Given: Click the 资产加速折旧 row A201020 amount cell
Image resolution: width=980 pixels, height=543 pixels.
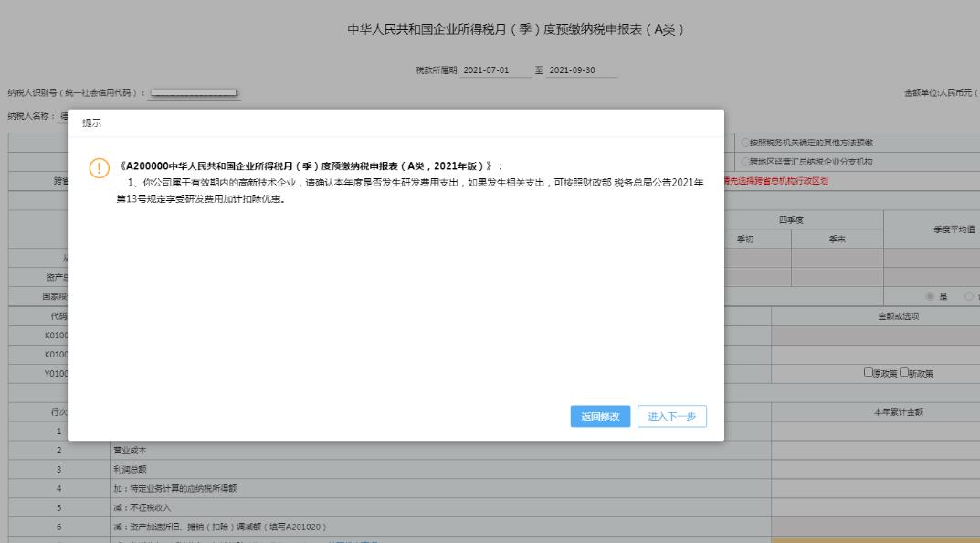Looking at the screenshot, I should click(x=875, y=527).
